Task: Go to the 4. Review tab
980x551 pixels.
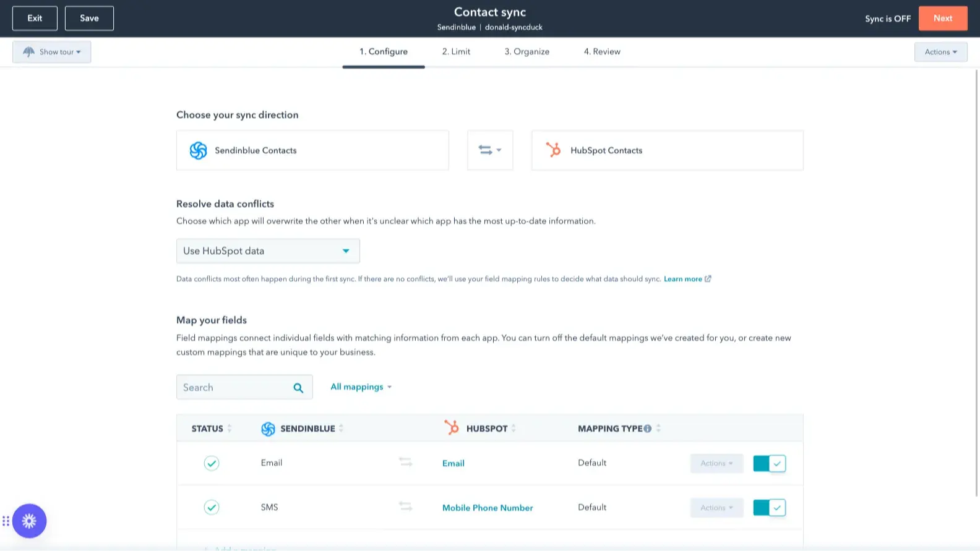Action: click(601, 52)
